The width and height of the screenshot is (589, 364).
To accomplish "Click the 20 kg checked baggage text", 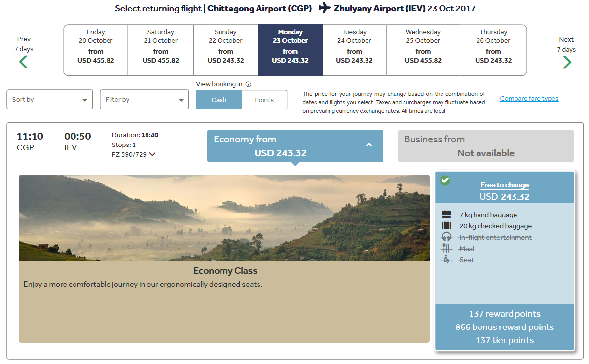I will [x=495, y=226].
